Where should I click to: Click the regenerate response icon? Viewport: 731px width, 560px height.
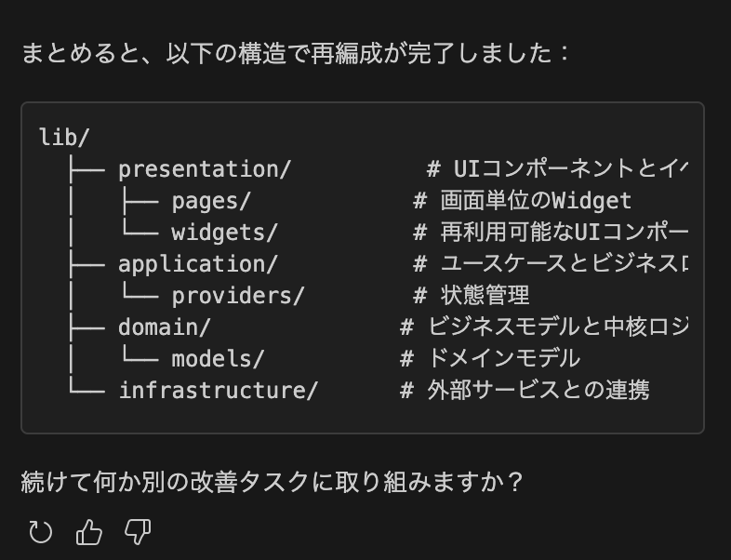tap(41, 532)
